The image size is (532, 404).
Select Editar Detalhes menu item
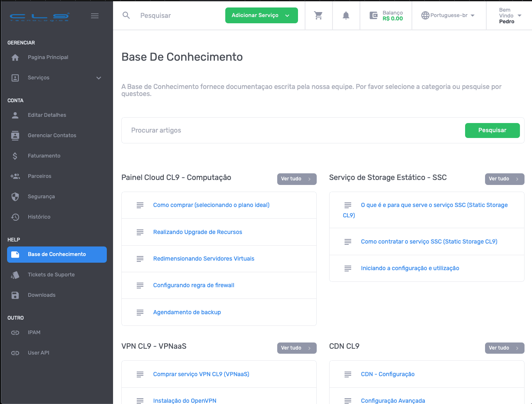click(x=47, y=115)
